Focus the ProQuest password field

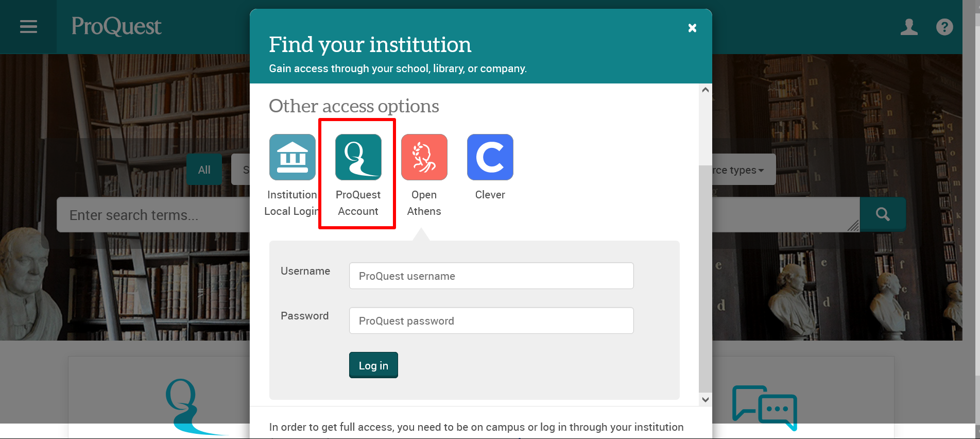[491, 320]
